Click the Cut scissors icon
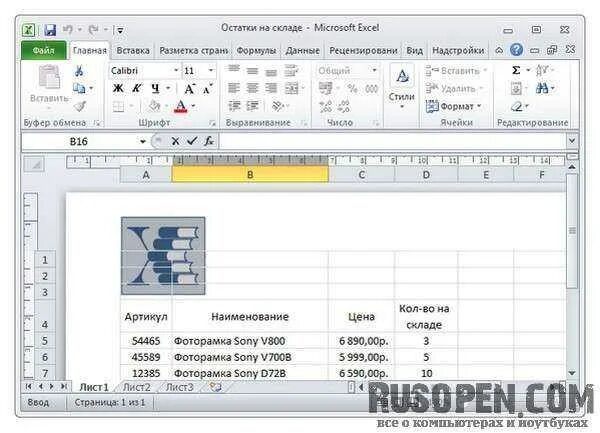Viewport: 600px width, 433px height. (79, 71)
